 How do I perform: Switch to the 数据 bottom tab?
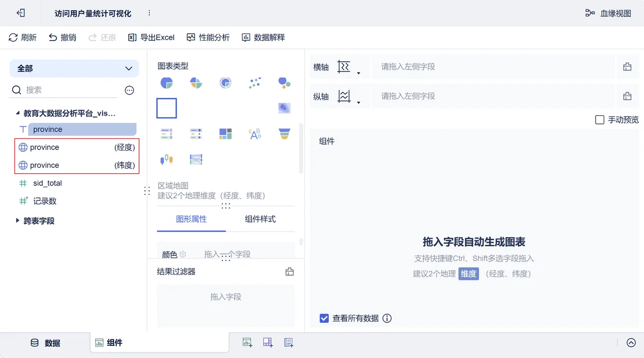[45, 343]
